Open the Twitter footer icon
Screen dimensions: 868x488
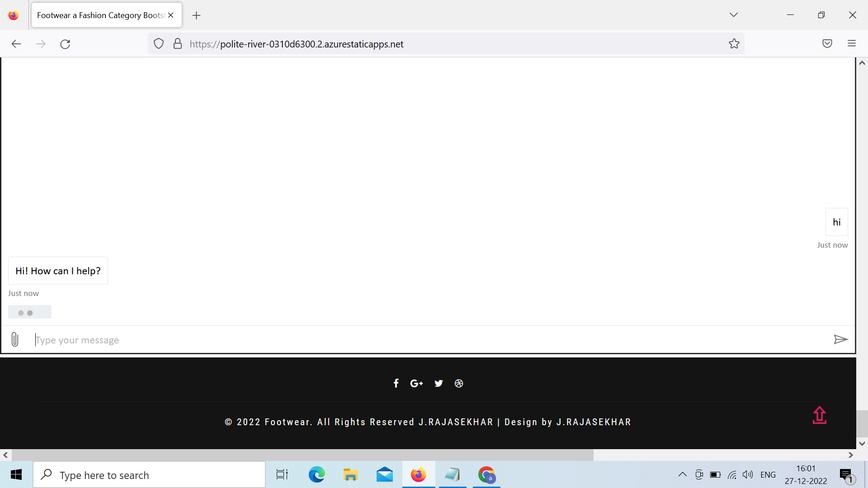[x=439, y=384]
